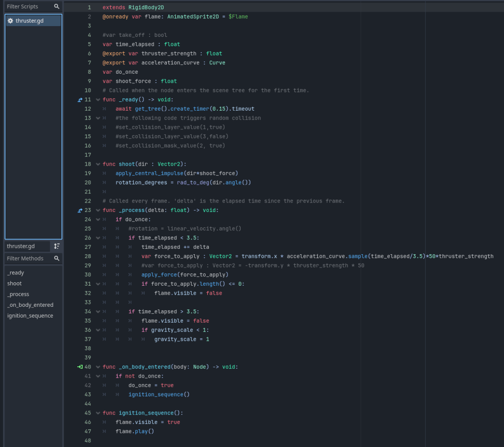Click the search icon in Filter Methods
This screenshot has height=447, width=504.
pyautogui.click(x=57, y=259)
